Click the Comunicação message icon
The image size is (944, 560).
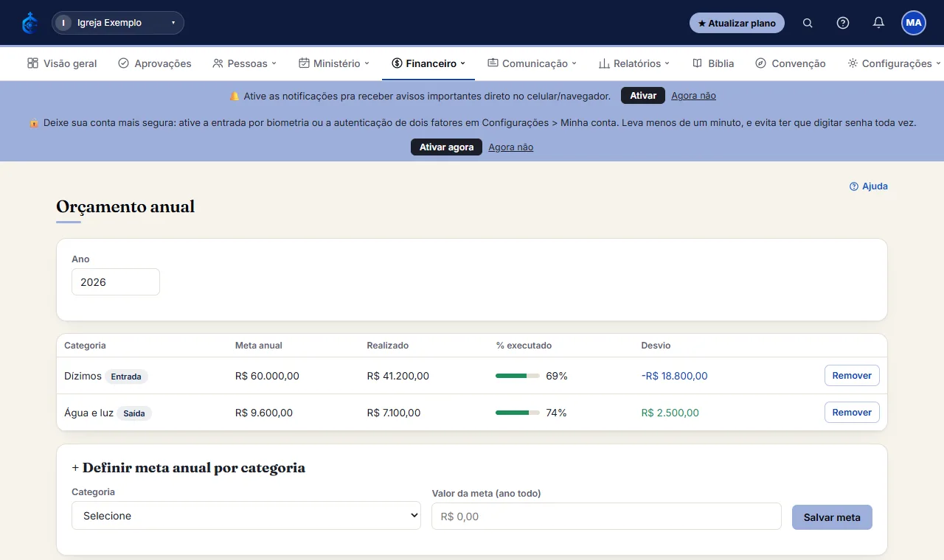(493, 63)
